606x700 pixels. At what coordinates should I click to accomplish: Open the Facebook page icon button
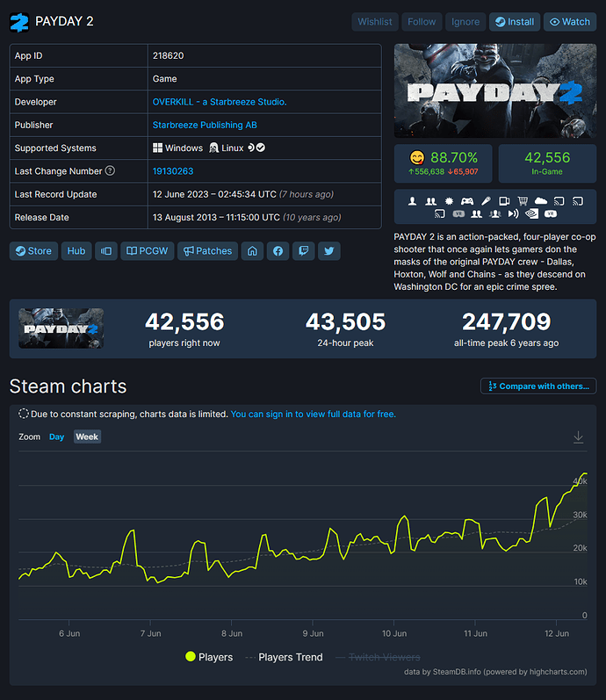click(278, 251)
